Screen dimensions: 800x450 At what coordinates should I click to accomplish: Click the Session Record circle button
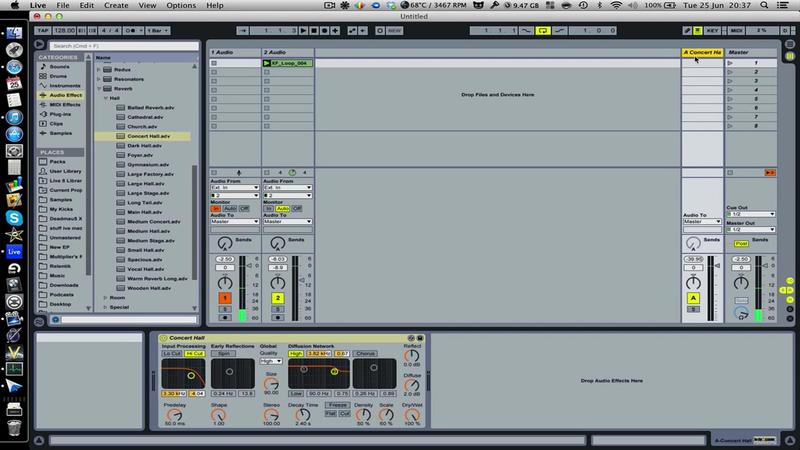[x=380, y=31]
